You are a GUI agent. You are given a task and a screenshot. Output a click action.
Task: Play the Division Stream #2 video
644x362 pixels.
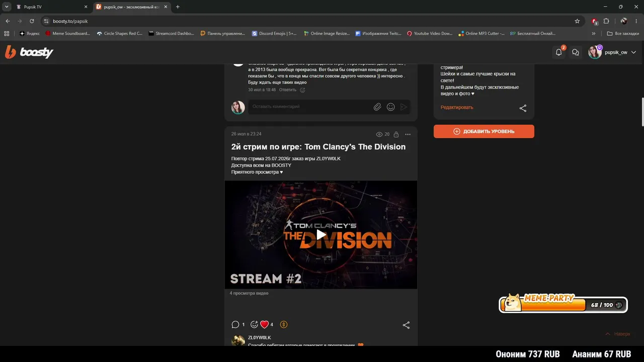[x=321, y=235]
